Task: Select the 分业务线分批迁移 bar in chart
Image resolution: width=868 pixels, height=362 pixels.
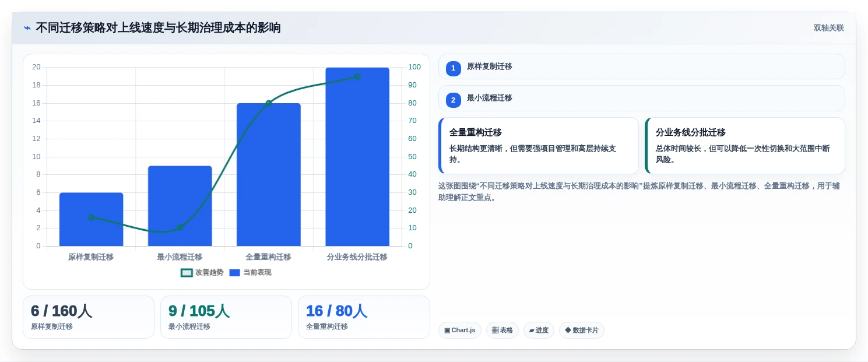Action: point(357,157)
